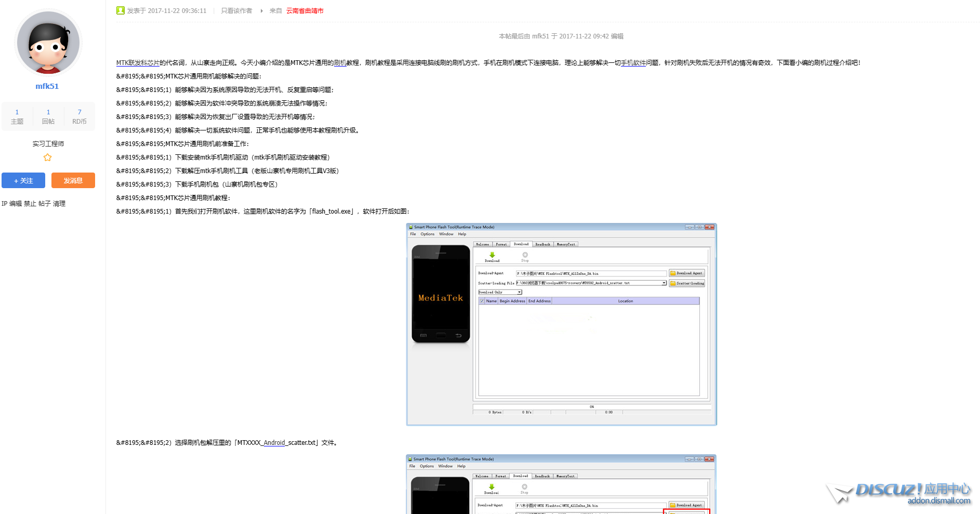Click the 0% progress bar in the upper Flash Tool image
This screenshot has width=980, height=514.
[x=591, y=406]
